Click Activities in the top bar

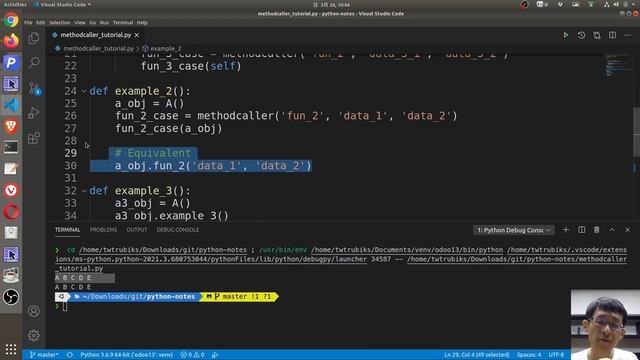point(15,4)
